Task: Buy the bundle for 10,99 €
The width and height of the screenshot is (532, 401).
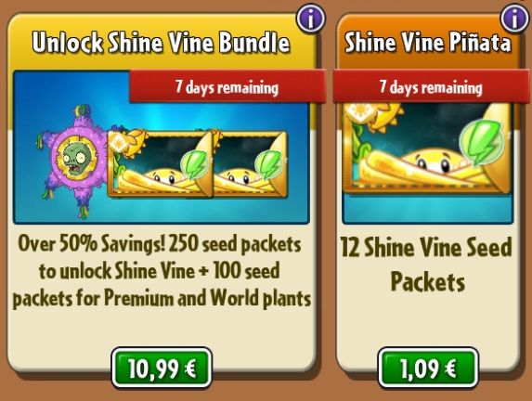Action: pos(162,368)
